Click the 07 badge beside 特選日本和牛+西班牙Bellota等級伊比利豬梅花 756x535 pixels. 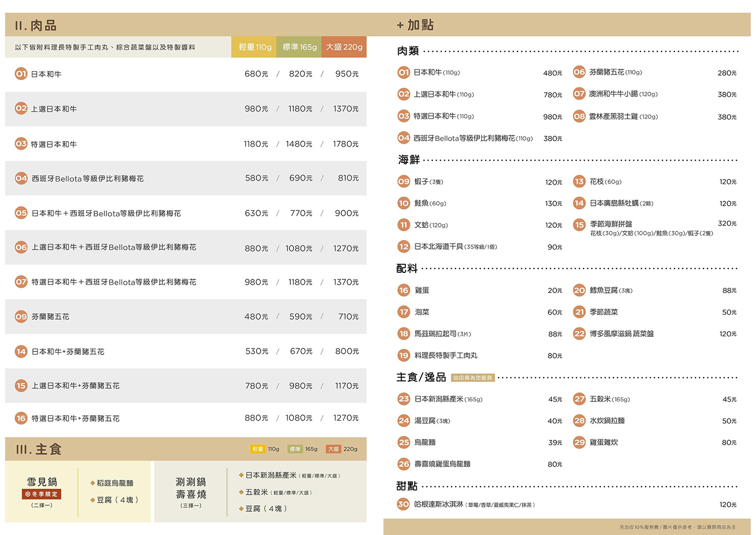(x=21, y=282)
